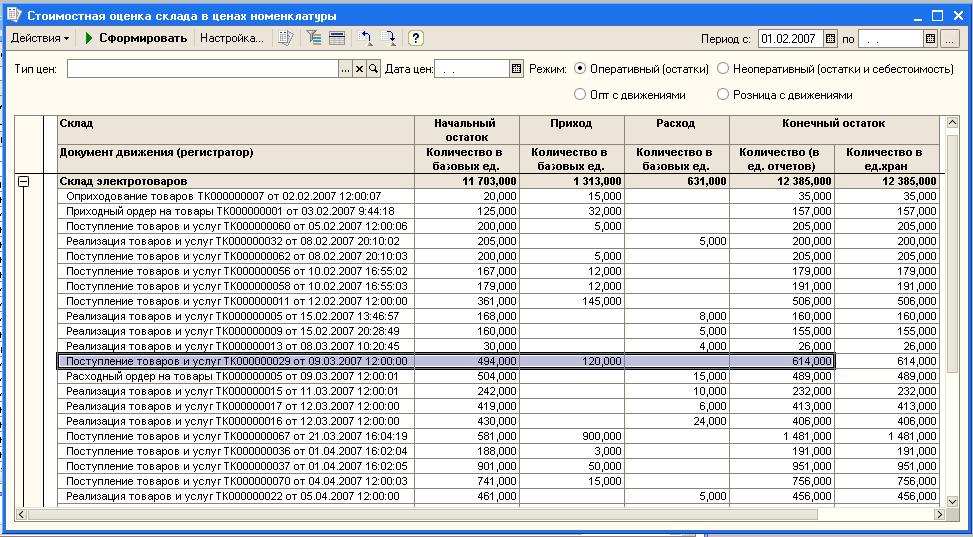Open price type selection ellipsis button
Image resolution: width=973 pixels, height=537 pixels.
click(x=345, y=69)
